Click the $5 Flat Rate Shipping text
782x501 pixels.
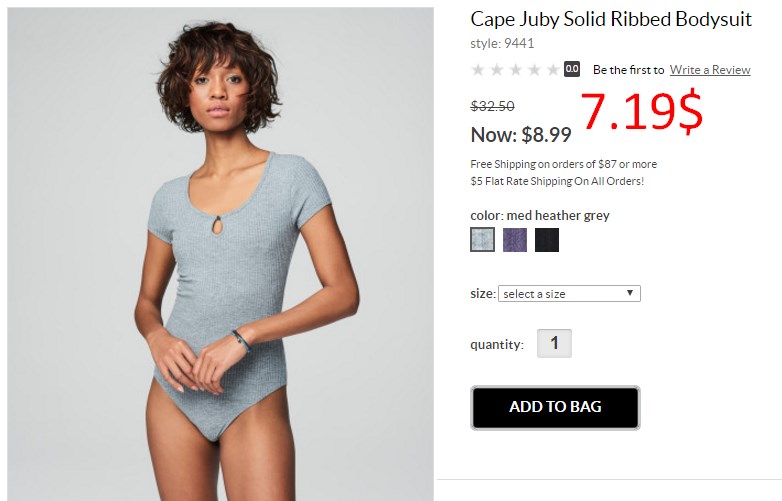click(x=557, y=181)
